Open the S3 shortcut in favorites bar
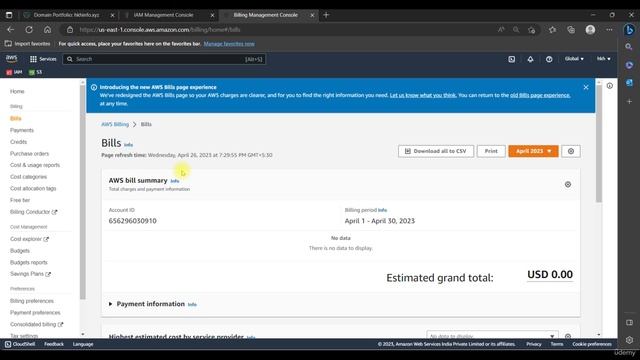This screenshot has width=640, height=360. pos(36,72)
